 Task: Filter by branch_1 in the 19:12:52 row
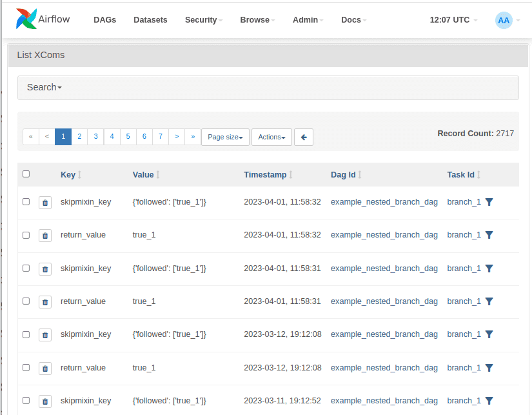click(489, 401)
